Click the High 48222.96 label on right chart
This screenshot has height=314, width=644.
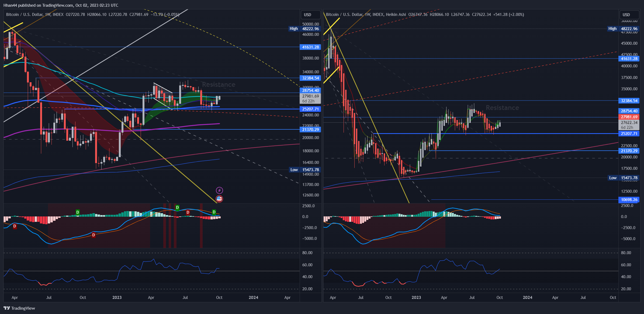pyautogui.click(x=623, y=29)
